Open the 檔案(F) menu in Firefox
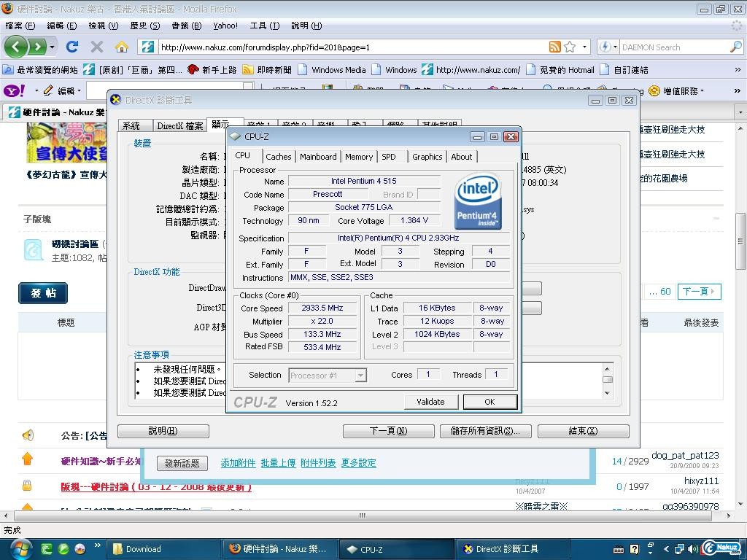The image size is (747, 560). coord(20,26)
